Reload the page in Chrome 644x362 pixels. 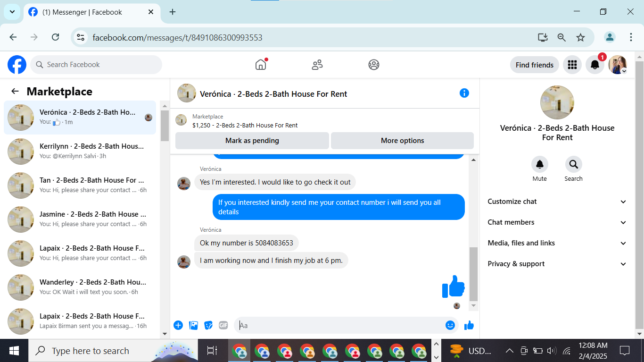55,37
